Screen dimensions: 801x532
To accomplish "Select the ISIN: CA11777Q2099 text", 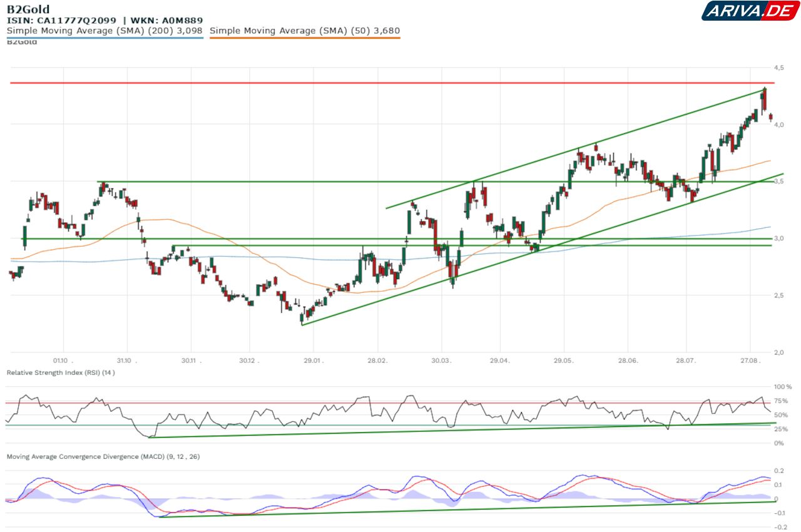I will [61, 21].
